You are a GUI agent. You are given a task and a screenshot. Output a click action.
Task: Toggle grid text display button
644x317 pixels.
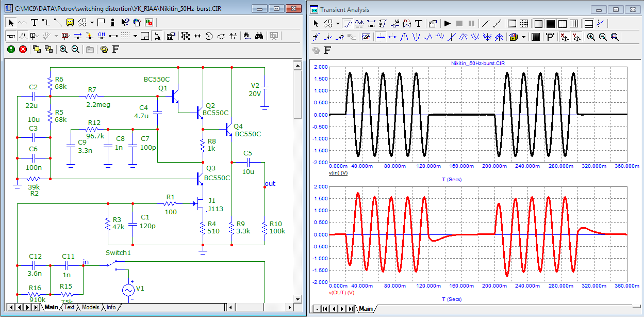pyautogui.click(x=11, y=36)
